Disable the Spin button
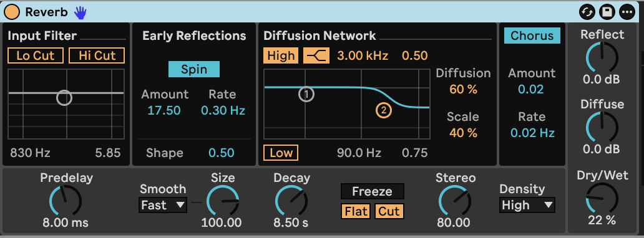644x238 pixels. (194, 69)
